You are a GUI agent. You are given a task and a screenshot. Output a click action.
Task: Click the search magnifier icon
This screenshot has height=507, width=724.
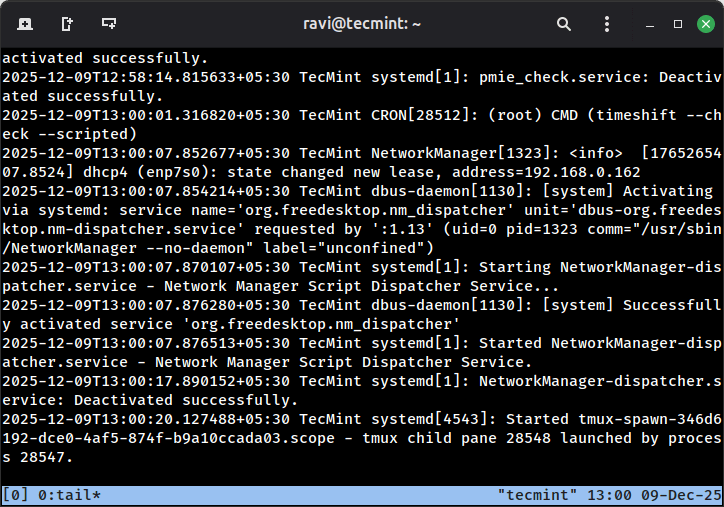564,24
